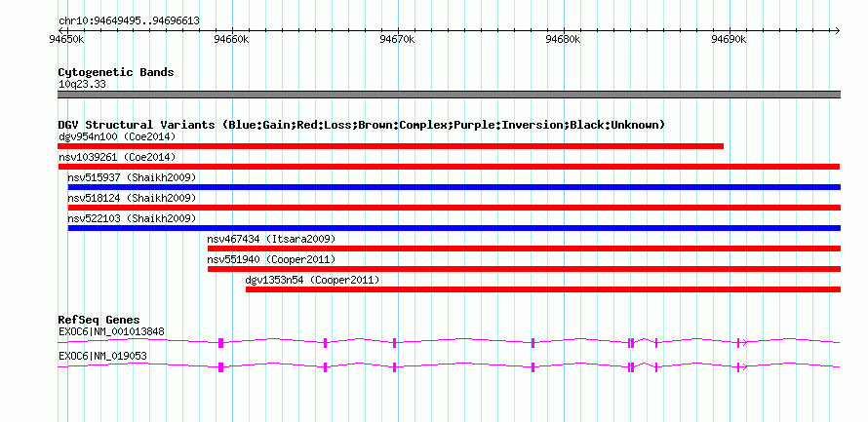Viewport: 868px width, 422px height.
Task: Select the EXOC6|NM_001013848 gene track line
Action: tap(449, 342)
